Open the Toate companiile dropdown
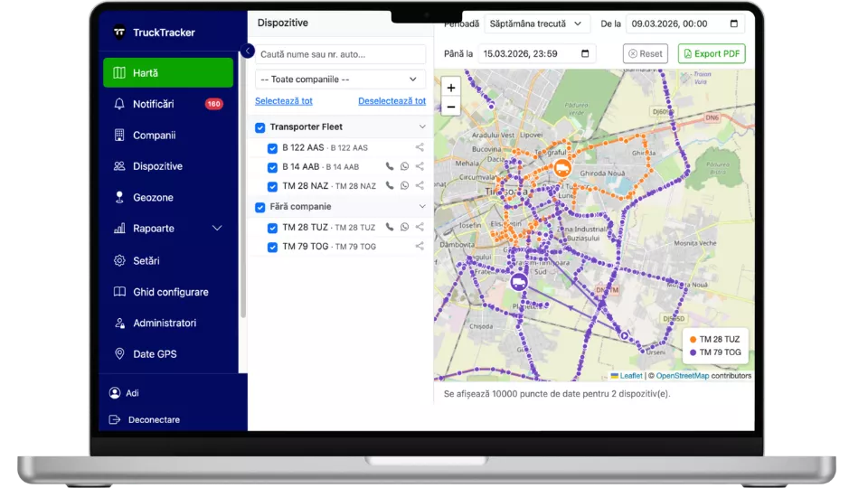Viewport: 868px width, 488px height. point(340,80)
